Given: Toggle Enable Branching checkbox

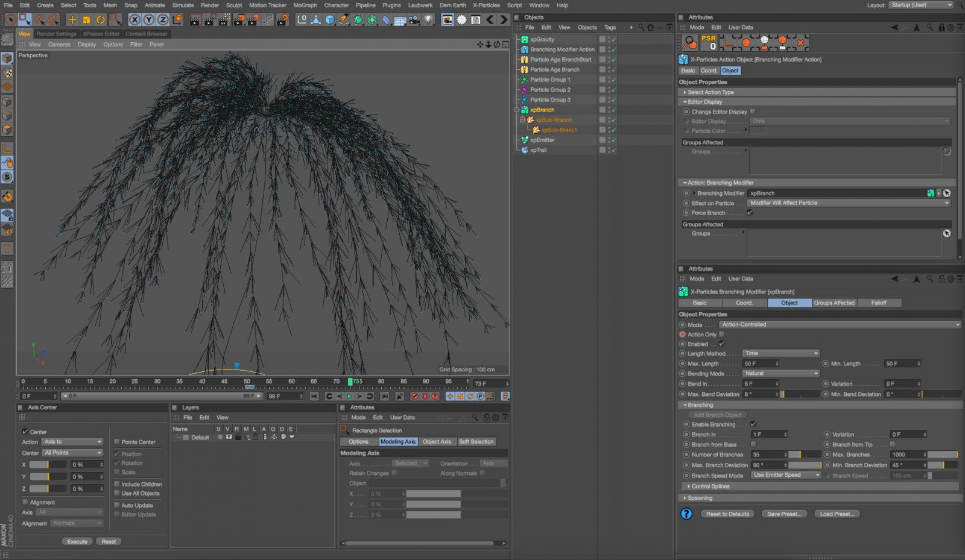Looking at the screenshot, I should pyautogui.click(x=753, y=424).
